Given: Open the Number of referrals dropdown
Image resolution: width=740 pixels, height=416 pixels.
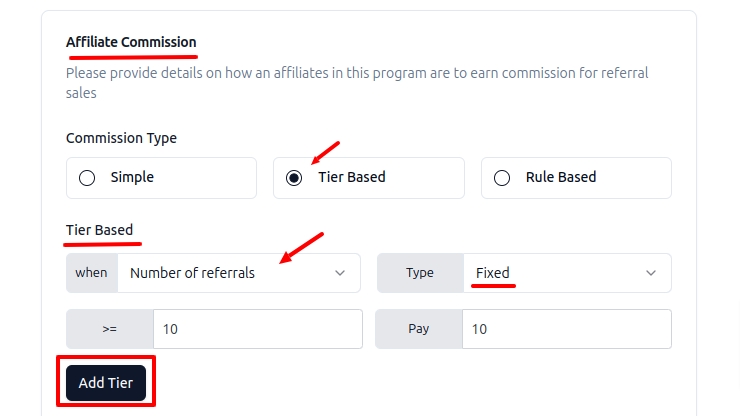Looking at the screenshot, I should [x=238, y=273].
